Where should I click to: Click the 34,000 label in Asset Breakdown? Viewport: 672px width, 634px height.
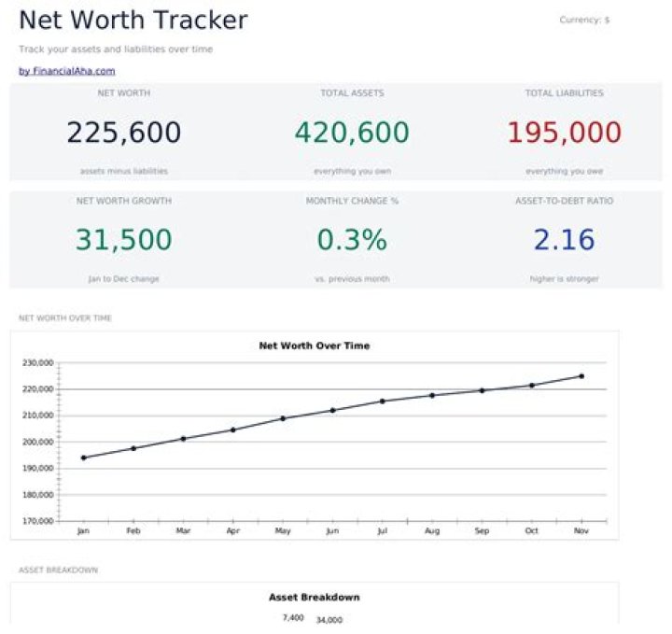329,620
